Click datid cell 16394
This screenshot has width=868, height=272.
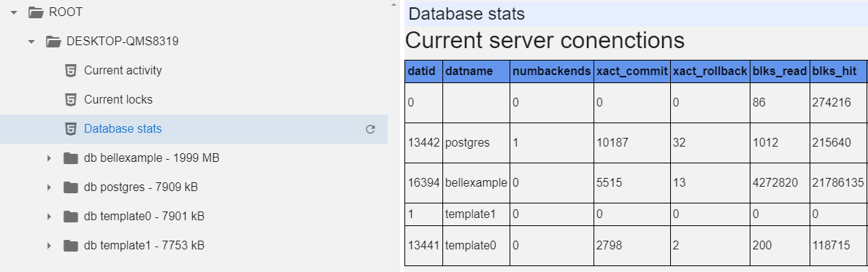click(423, 182)
